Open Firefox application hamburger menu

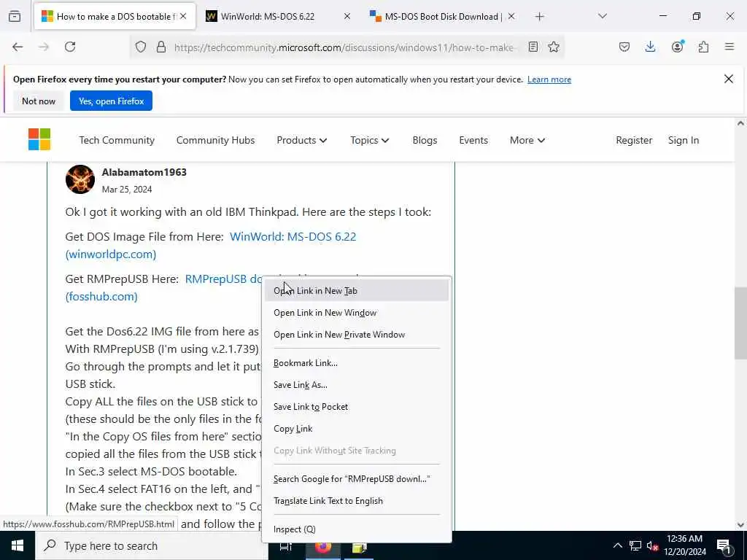coord(729,47)
